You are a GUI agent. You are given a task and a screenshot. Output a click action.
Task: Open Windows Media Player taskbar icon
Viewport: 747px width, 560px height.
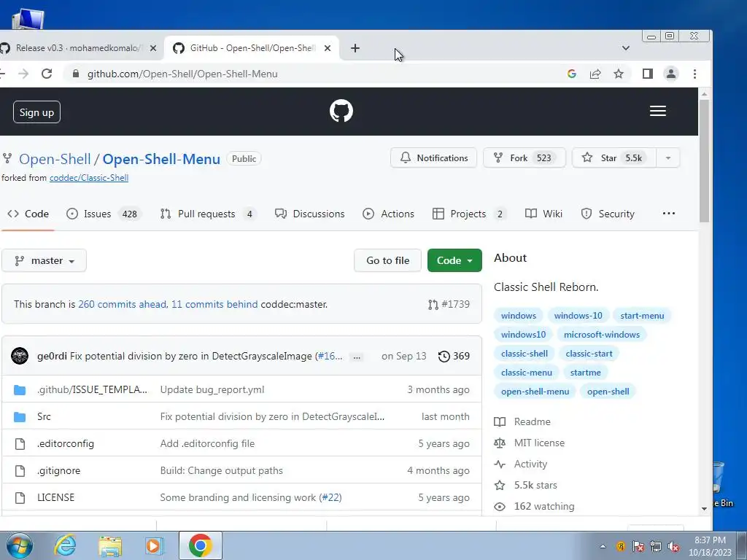155,545
